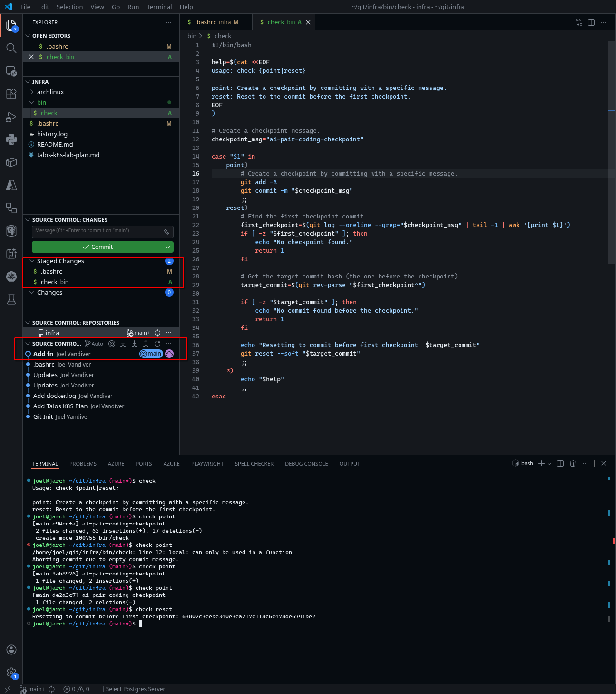This screenshot has height=694, width=616.
Task: Open the Kubernetes panel in activity bar
Action: click(x=11, y=277)
